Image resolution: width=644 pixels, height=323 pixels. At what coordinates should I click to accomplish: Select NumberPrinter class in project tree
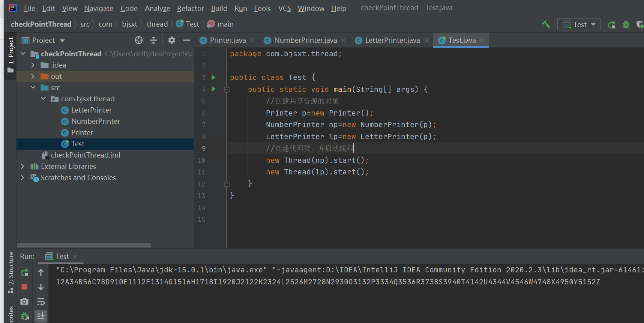(96, 121)
